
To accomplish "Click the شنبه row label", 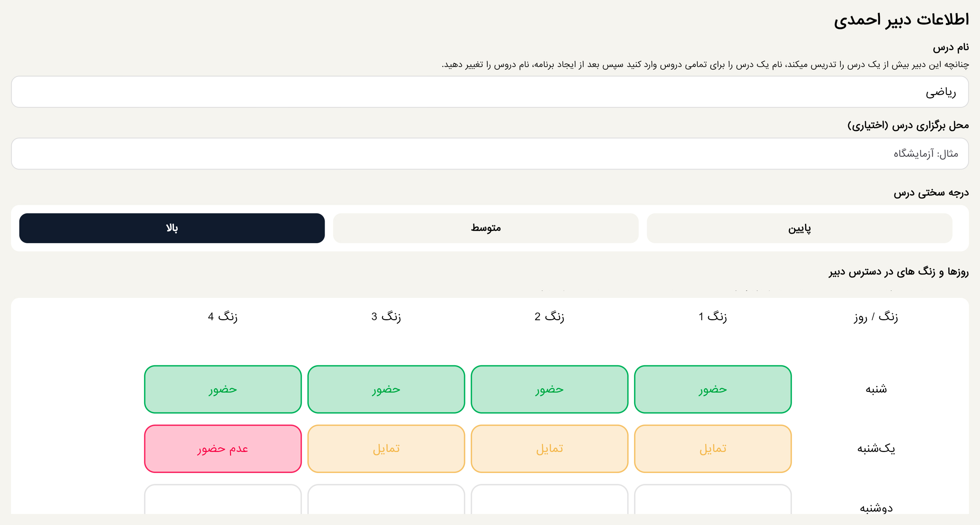I will tap(876, 389).
